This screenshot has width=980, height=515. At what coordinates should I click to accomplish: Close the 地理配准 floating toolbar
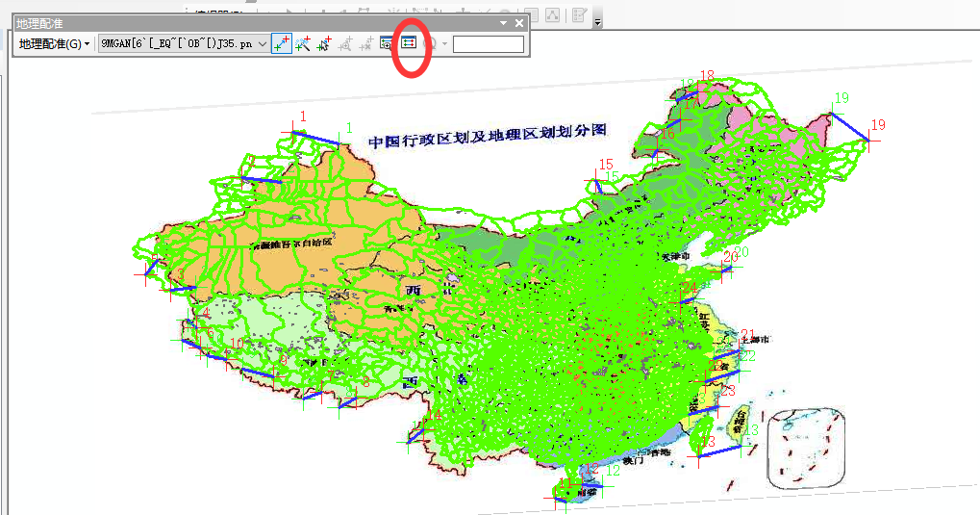click(518, 23)
